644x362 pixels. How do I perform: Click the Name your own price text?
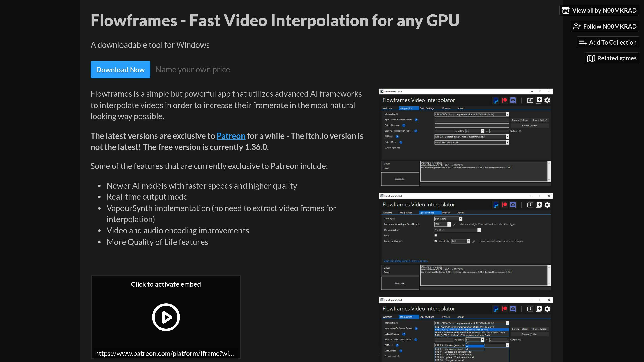[193, 69]
